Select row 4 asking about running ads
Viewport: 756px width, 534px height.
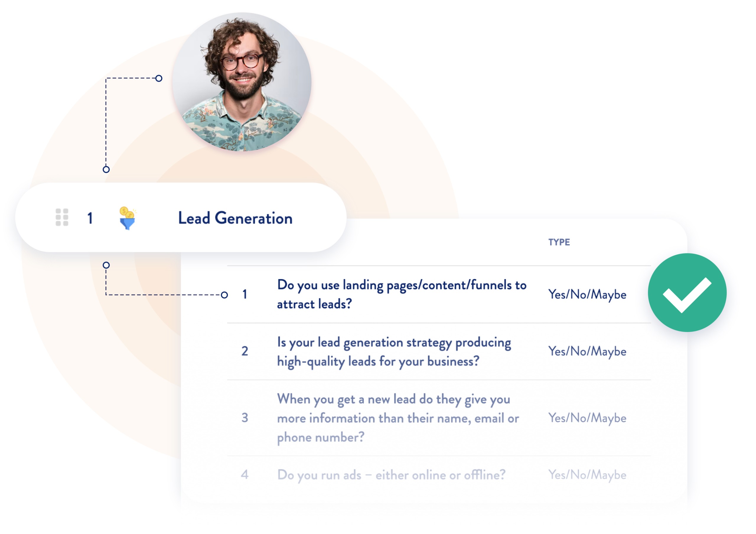click(x=392, y=474)
